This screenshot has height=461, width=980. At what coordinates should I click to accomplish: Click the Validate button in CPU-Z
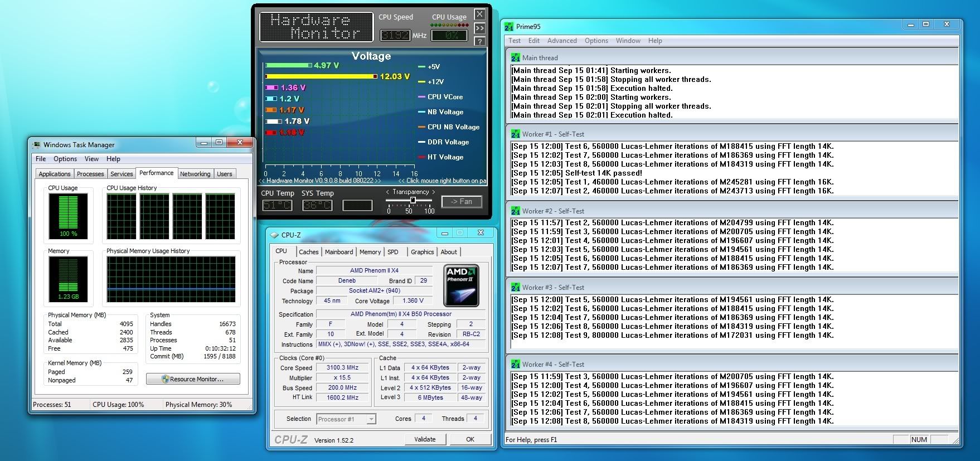click(425, 439)
